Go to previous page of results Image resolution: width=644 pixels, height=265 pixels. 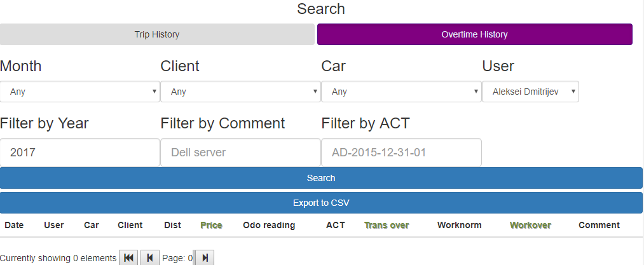150,257
